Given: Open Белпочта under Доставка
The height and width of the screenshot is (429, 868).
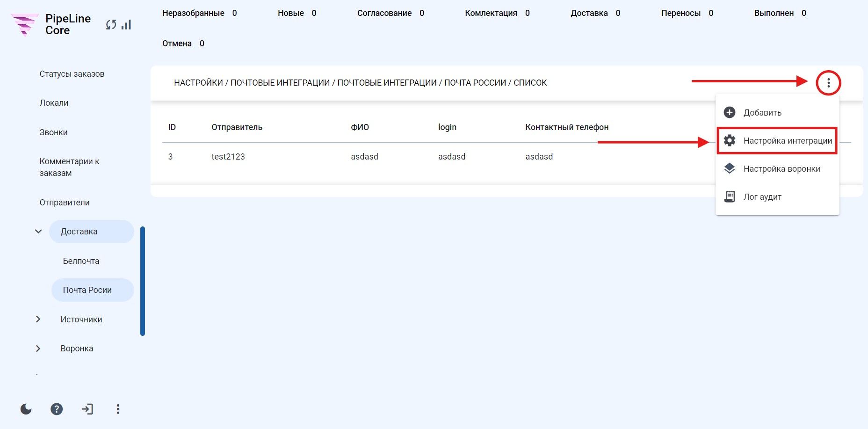Looking at the screenshot, I should [x=81, y=261].
